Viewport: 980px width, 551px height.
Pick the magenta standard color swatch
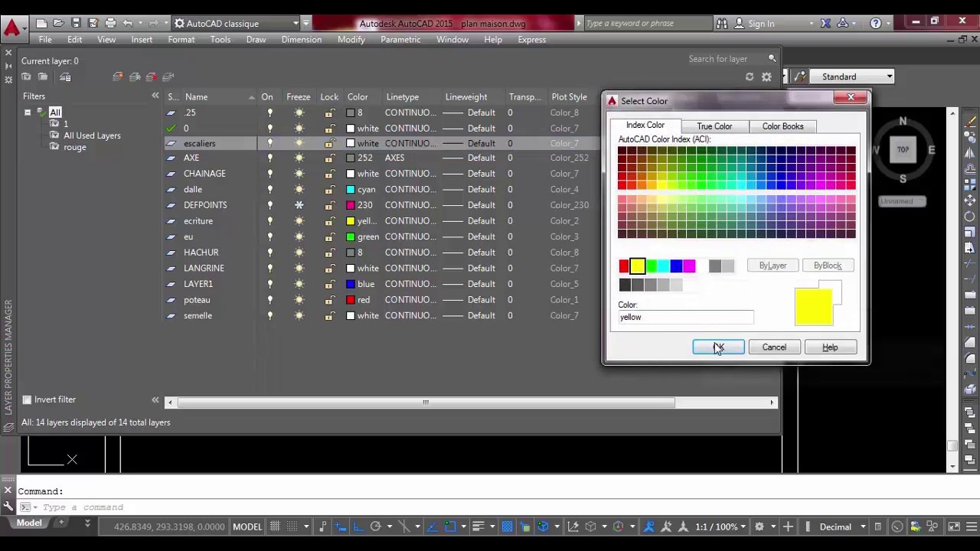(x=689, y=266)
